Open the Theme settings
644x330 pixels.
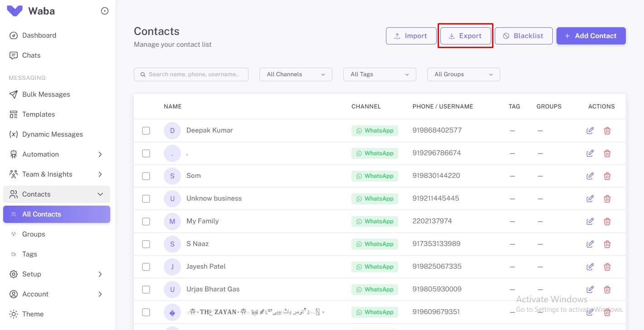click(x=32, y=314)
